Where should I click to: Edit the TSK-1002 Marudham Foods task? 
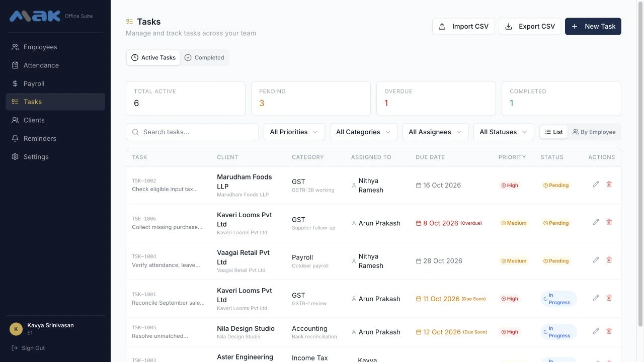tap(596, 185)
